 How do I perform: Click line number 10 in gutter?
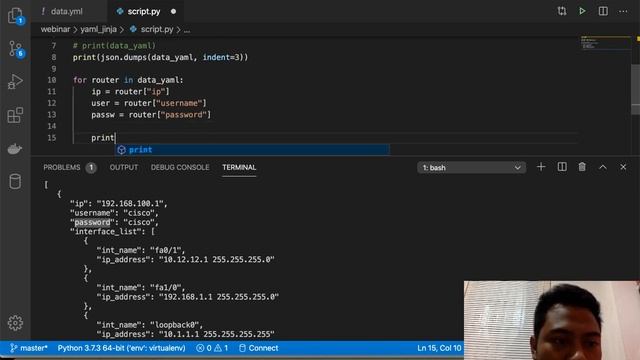(x=52, y=80)
